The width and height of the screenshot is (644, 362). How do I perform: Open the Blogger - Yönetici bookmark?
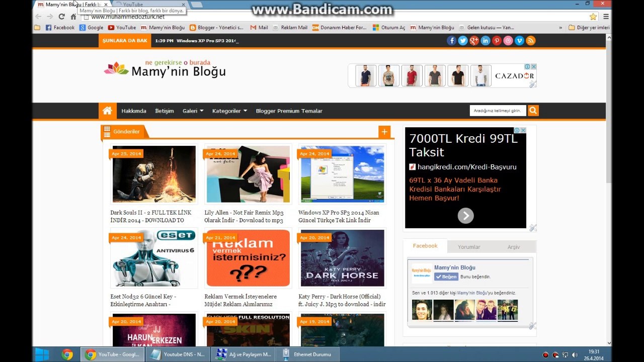click(216, 28)
